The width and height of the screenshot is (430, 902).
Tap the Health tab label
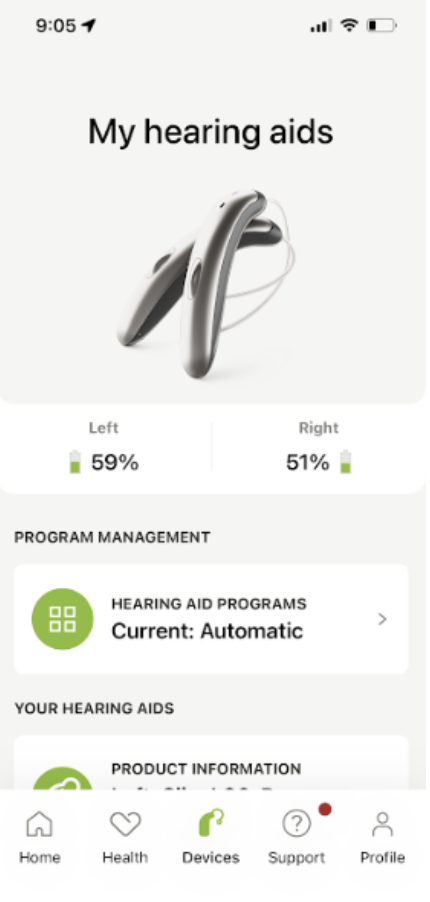[x=125, y=857]
